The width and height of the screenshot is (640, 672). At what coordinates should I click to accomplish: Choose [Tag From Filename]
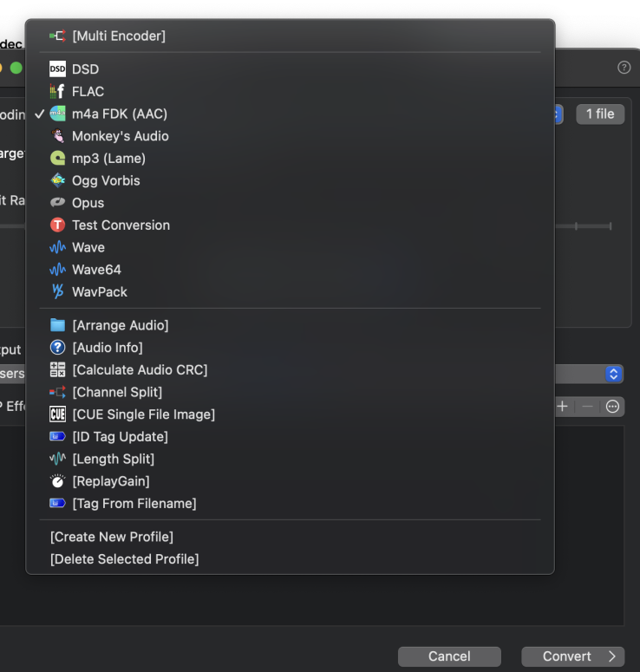point(290,503)
